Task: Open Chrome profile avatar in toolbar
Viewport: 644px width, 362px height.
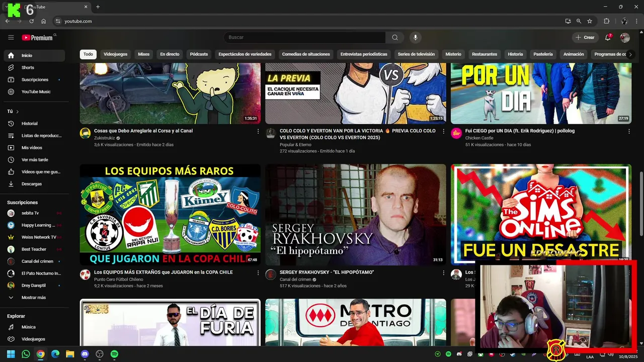Action: tap(624, 21)
